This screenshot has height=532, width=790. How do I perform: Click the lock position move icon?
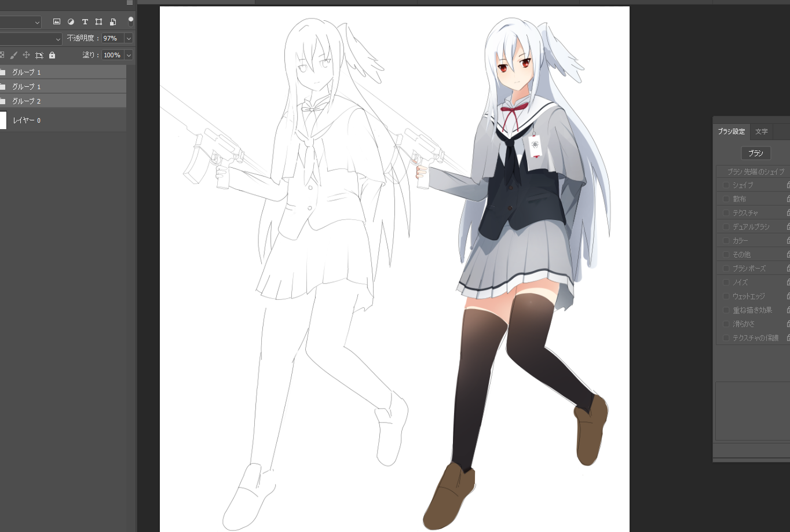(26, 55)
